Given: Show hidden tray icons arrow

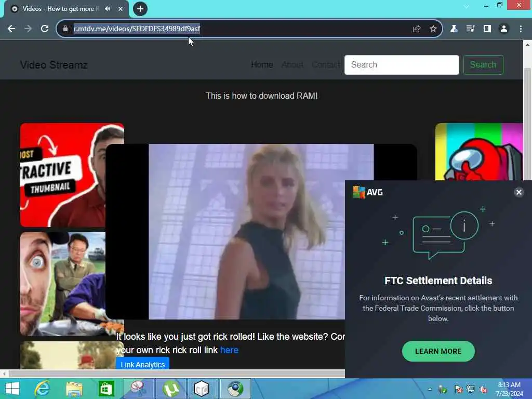Looking at the screenshot, I should (x=430, y=389).
